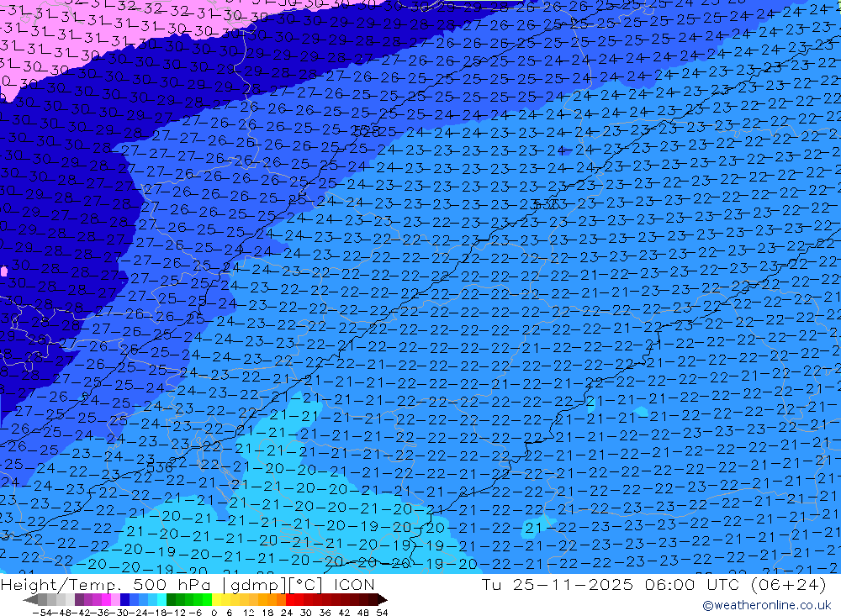The width and height of the screenshot is (841, 616).
Task: Click the gray left arrow of the color scale
Action: coord(30,600)
